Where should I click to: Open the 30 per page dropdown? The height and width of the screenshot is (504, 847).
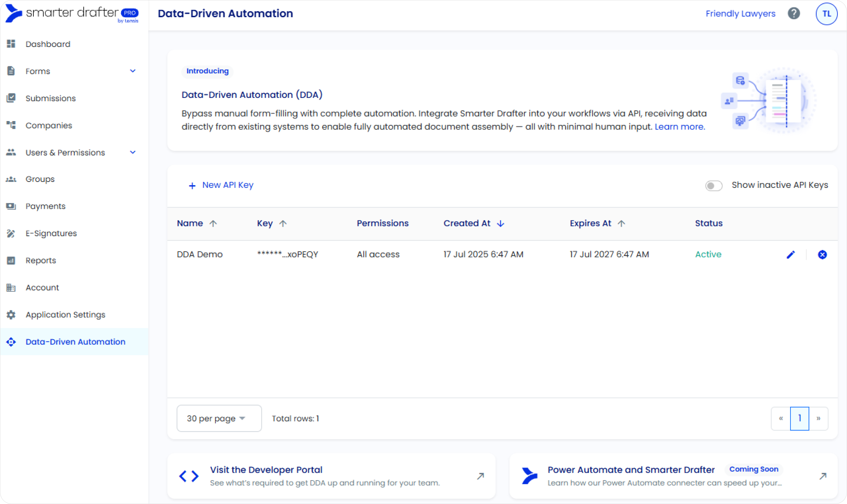pyautogui.click(x=219, y=418)
